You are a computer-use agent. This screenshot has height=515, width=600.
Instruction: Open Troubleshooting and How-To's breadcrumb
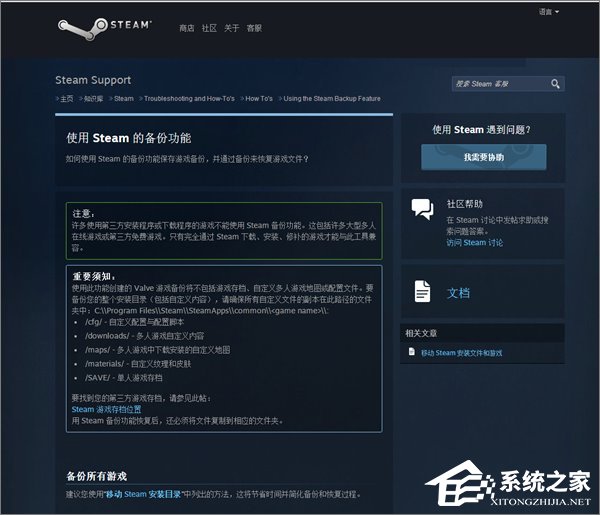point(189,99)
